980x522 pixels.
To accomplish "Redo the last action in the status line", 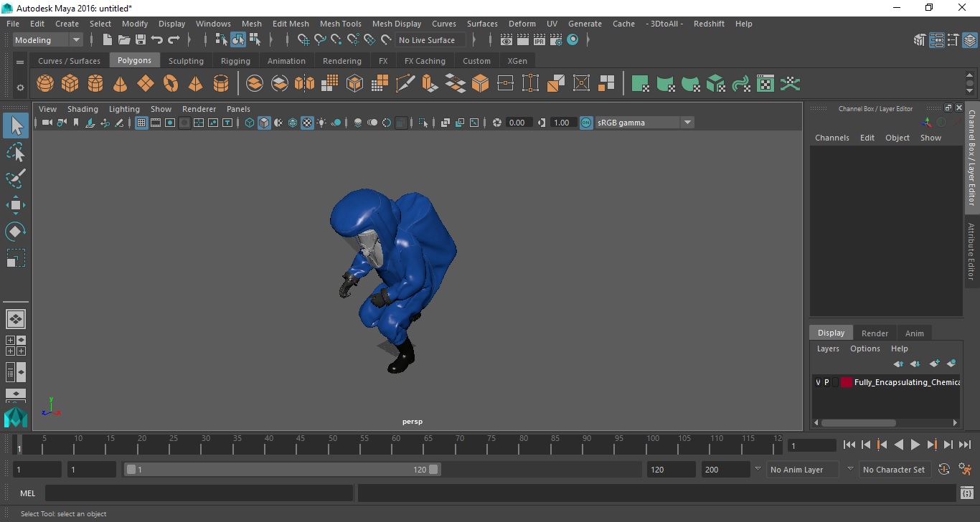I will (174, 40).
